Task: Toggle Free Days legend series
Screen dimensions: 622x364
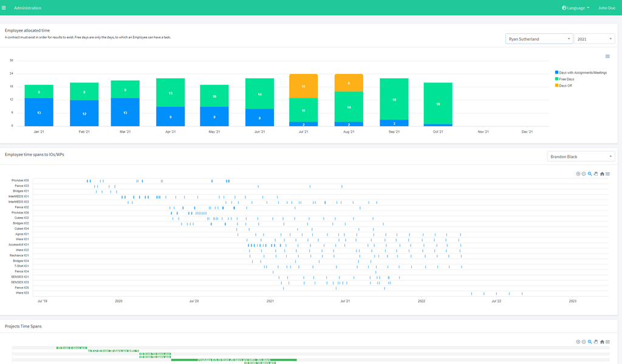Action: click(x=566, y=79)
